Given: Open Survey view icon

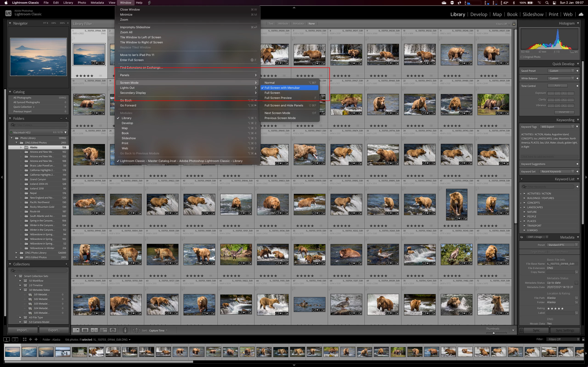Looking at the screenshot, I should [x=104, y=330].
